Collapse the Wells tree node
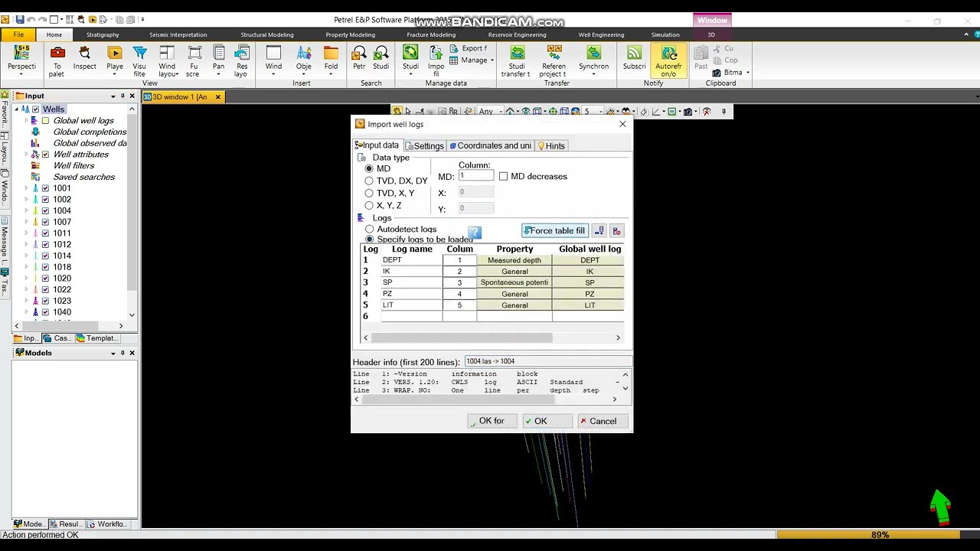 point(17,109)
